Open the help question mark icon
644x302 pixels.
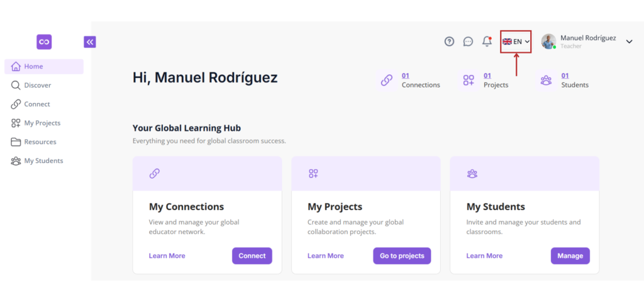pyautogui.click(x=450, y=42)
